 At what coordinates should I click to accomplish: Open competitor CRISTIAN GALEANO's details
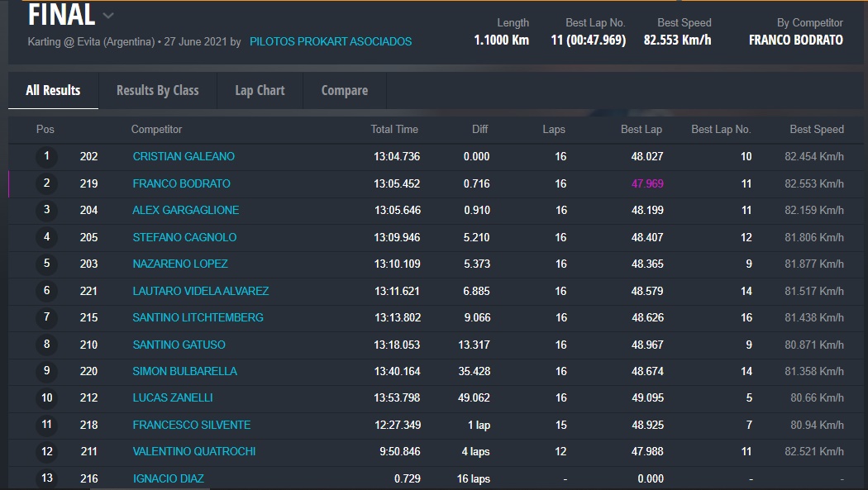click(184, 156)
